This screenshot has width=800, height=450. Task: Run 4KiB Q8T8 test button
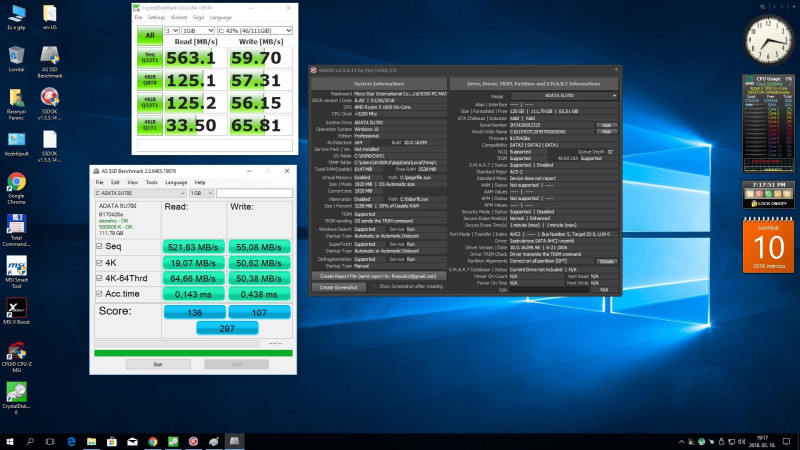point(149,80)
